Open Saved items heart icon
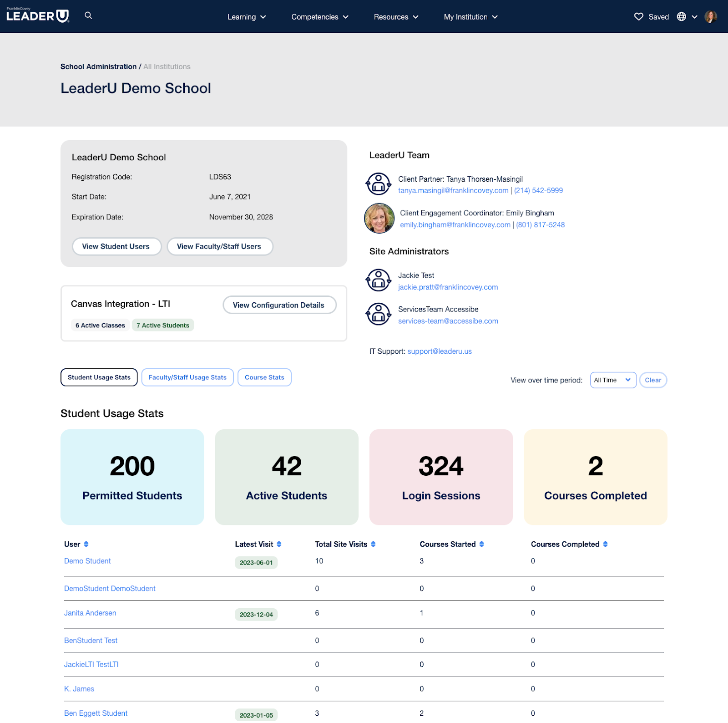 tap(639, 17)
